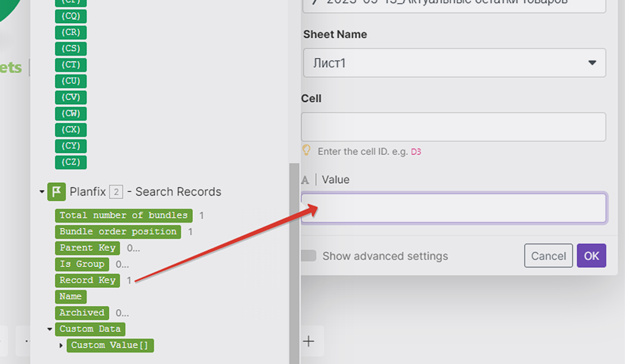Click the 'A' text type icon beside Value
This screenshot has height=364, width=625.
click(305, 180)
